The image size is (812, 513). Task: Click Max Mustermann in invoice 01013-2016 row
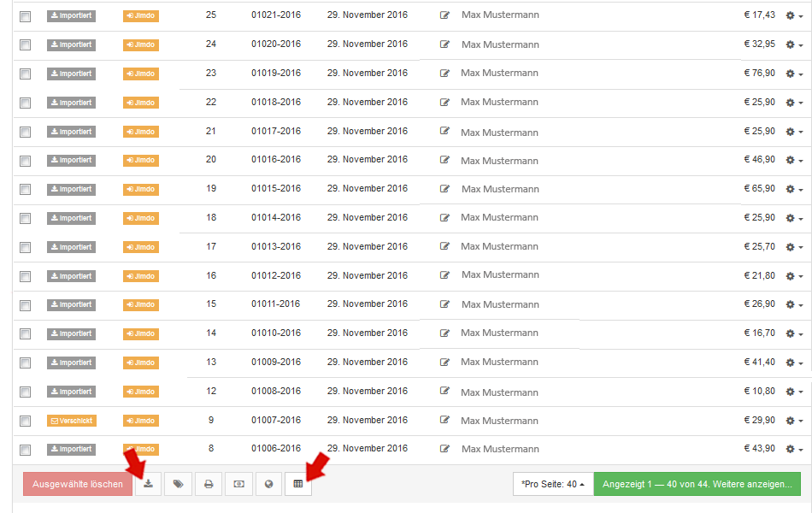pyautogui.click(x=500, y=247)
